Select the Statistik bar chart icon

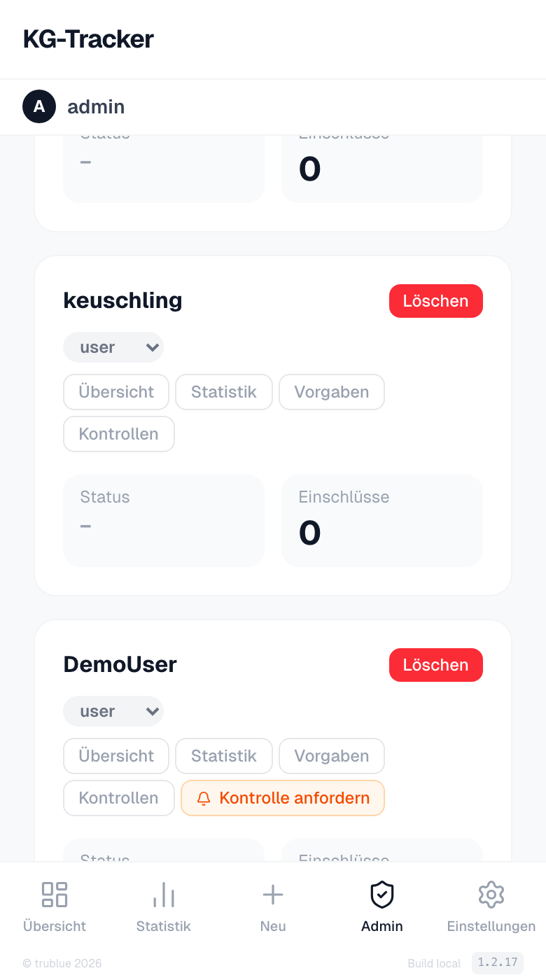pos(163,895)
